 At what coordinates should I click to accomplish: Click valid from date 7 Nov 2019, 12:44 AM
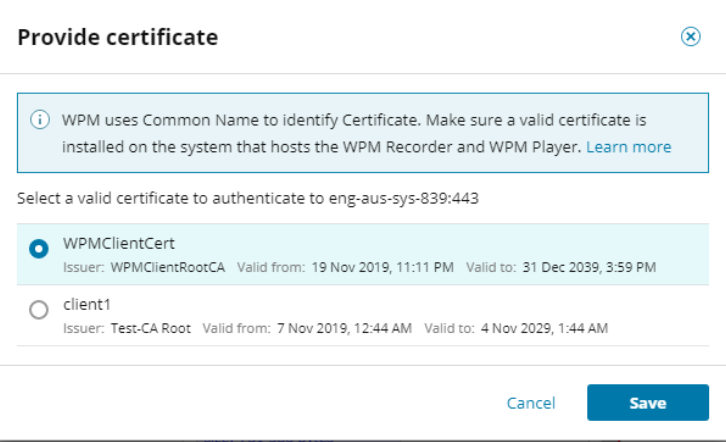pos(344,328)
